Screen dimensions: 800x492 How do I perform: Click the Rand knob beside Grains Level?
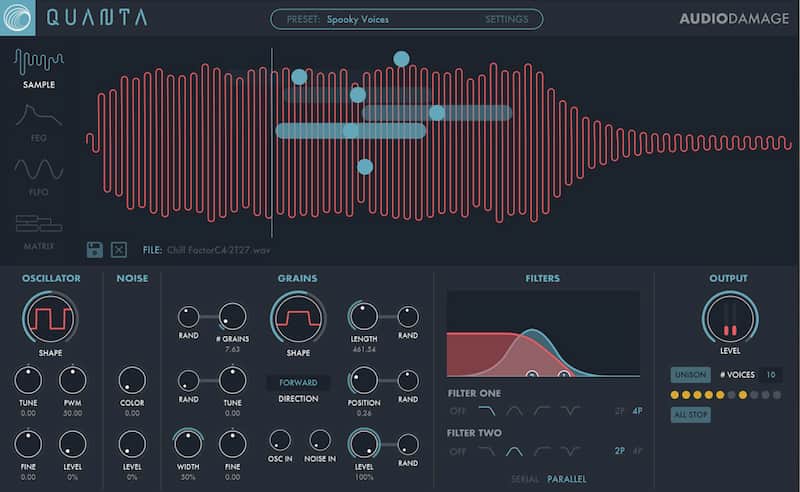(408, 445)
